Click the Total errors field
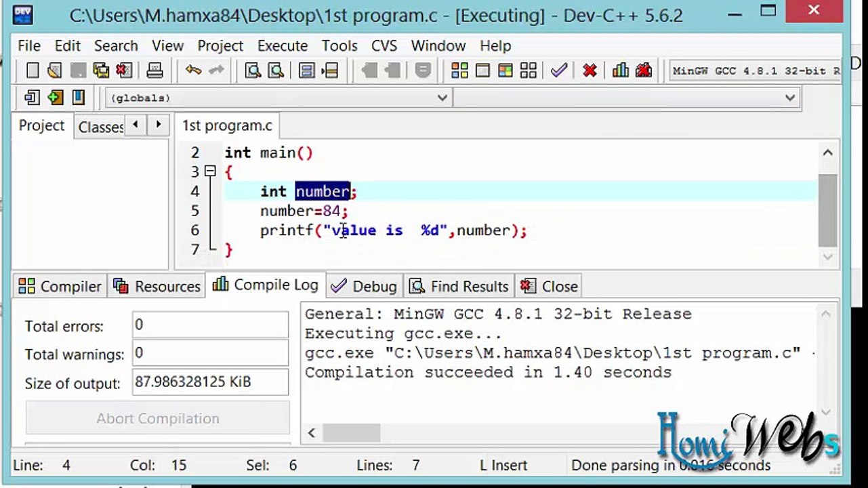Viewport: 868px width, 488px height. pyautogui.click(x=210, y=325)
